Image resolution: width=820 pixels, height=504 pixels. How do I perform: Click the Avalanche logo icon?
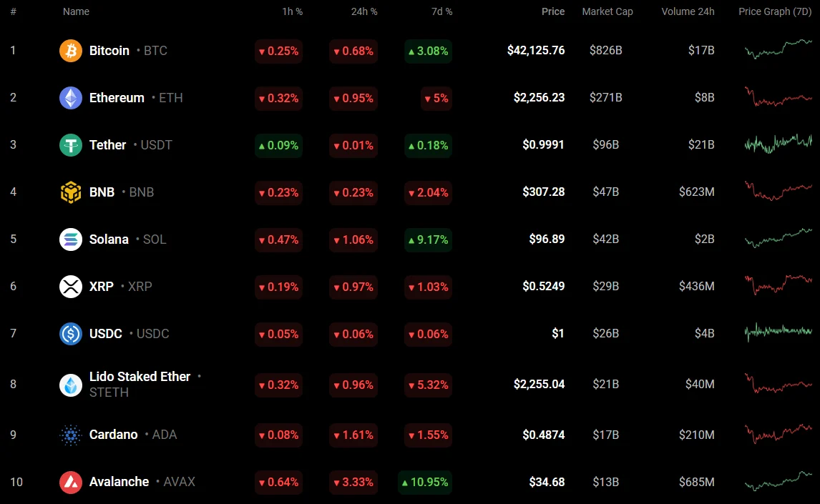(71, 482)
